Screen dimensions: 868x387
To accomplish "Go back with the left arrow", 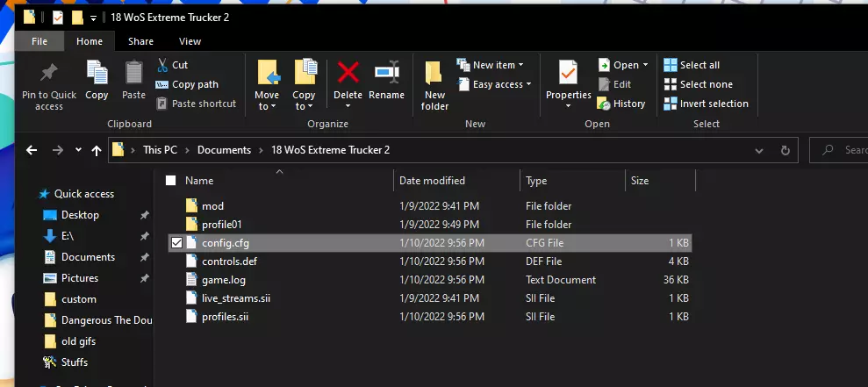I will pyautogui.click(x=32, y=150).
